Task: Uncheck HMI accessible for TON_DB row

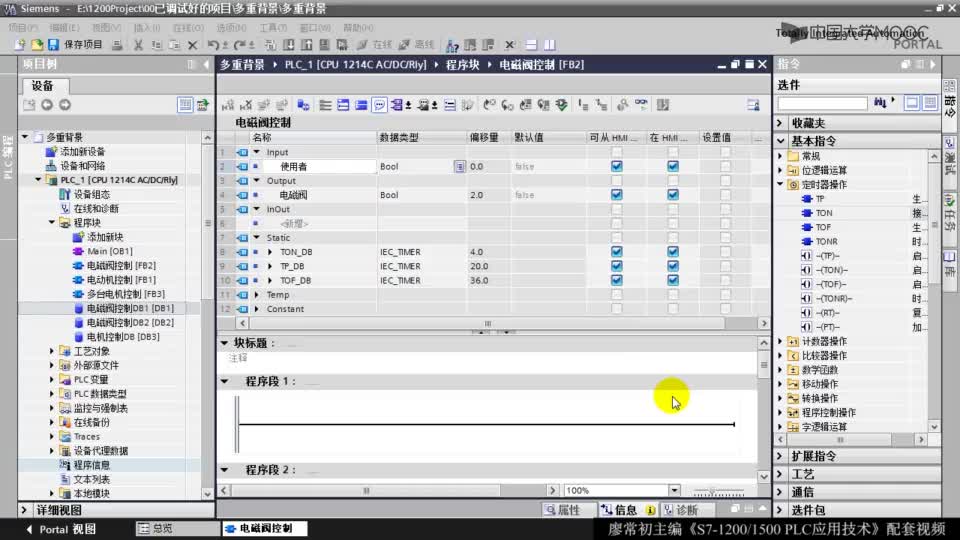Action: (617, 252)
